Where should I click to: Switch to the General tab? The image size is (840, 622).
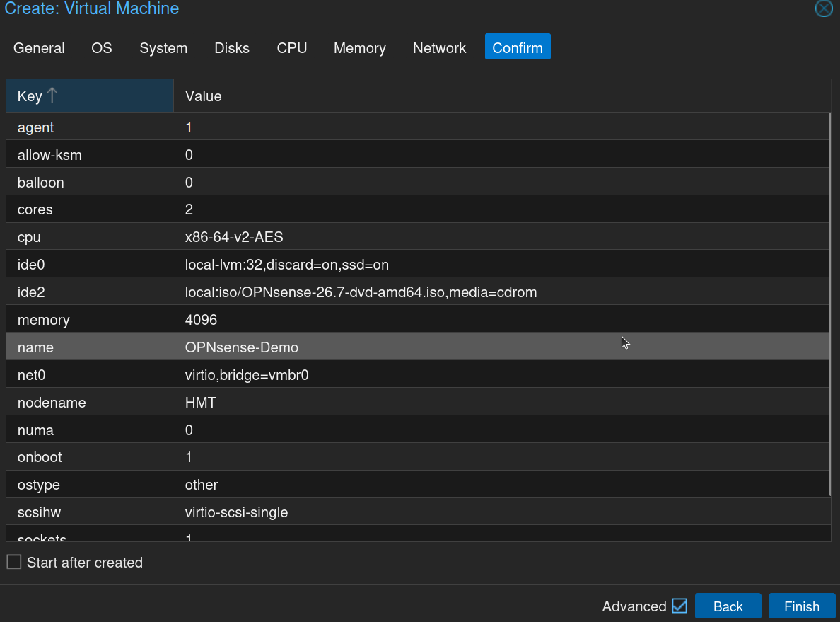coord(39,47)
